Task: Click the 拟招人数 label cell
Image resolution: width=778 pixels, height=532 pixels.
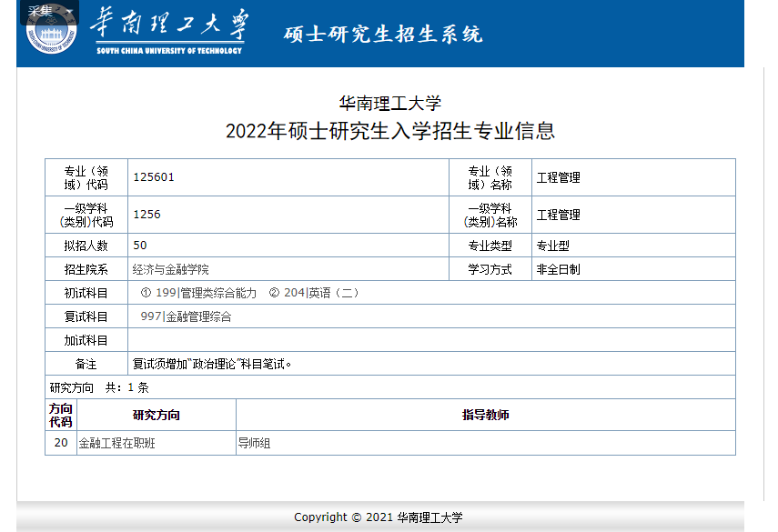Action: click(86, 246)
